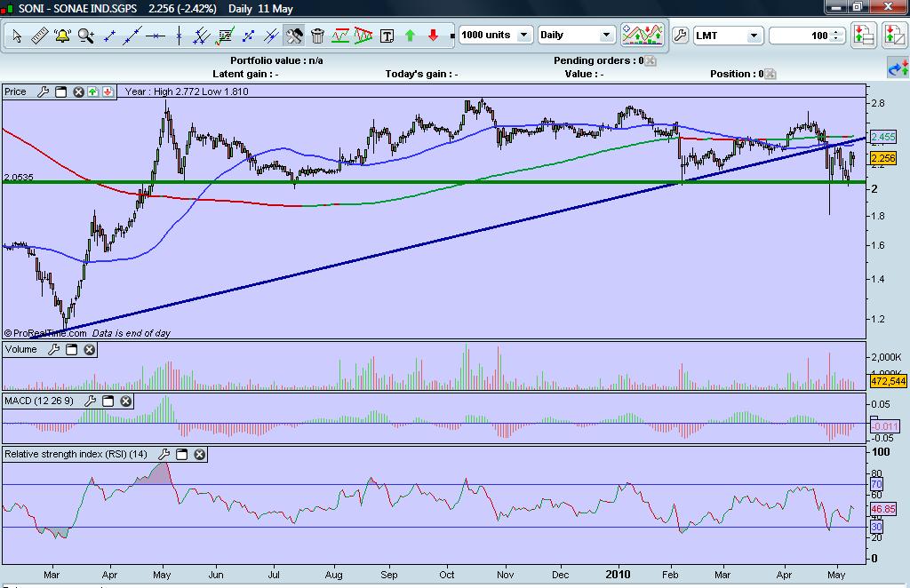The image size is (910, 588).
Task: Select the support and resistance lines tool
Action: (x=340, y=36)
